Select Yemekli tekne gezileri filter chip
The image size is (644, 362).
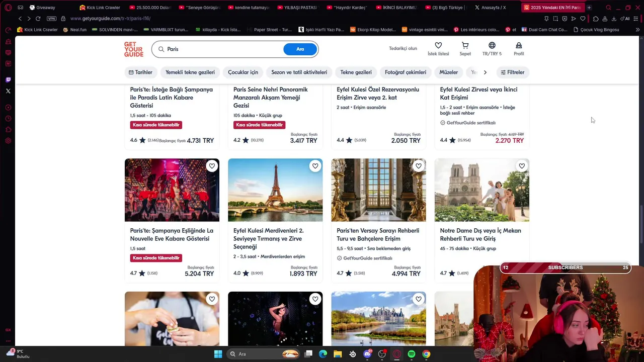click(190, 72)
